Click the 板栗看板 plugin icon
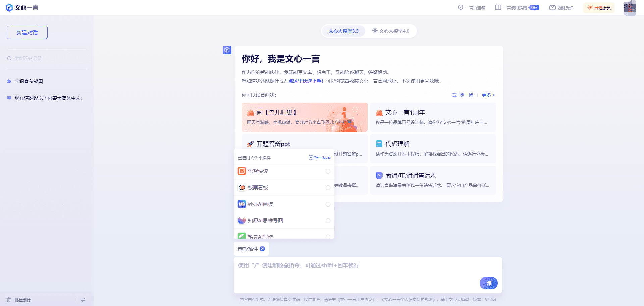Image resolution: width=644 pixels, height=306 pixels. (x=241, y=188)
